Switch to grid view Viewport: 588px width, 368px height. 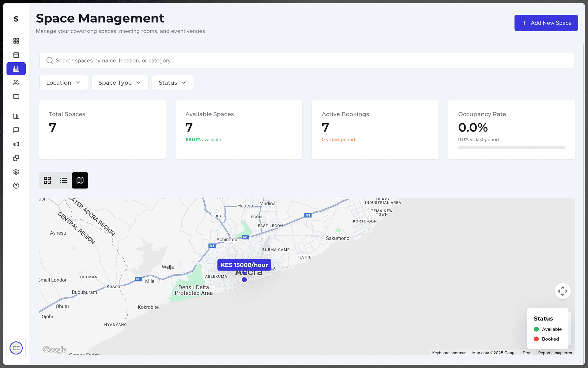pos(47,180)
